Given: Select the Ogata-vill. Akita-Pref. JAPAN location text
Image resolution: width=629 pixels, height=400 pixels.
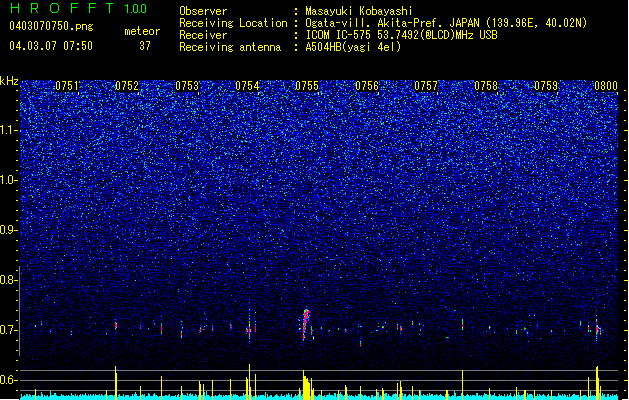Looking at the screenshot, I should [x=446, y=23].
